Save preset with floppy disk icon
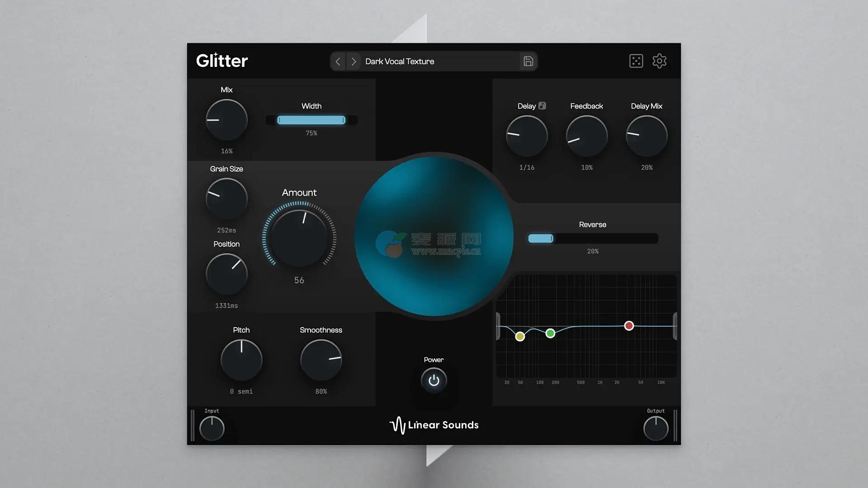The height and width of the screenshot is (488, 868). coord(528,61)
